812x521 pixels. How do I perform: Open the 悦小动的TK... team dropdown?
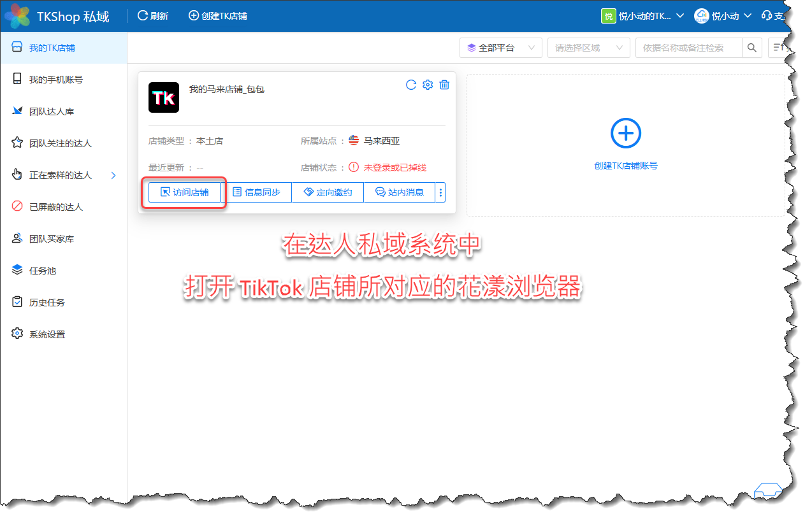(x=642, y=16)
